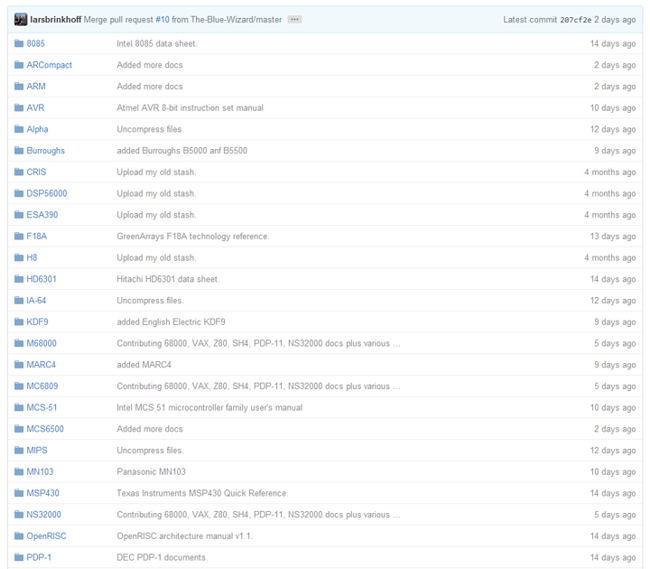Click the folder icon beside Alpha
Viewport: 650px width, 569px height.
[x=19, y=129]
